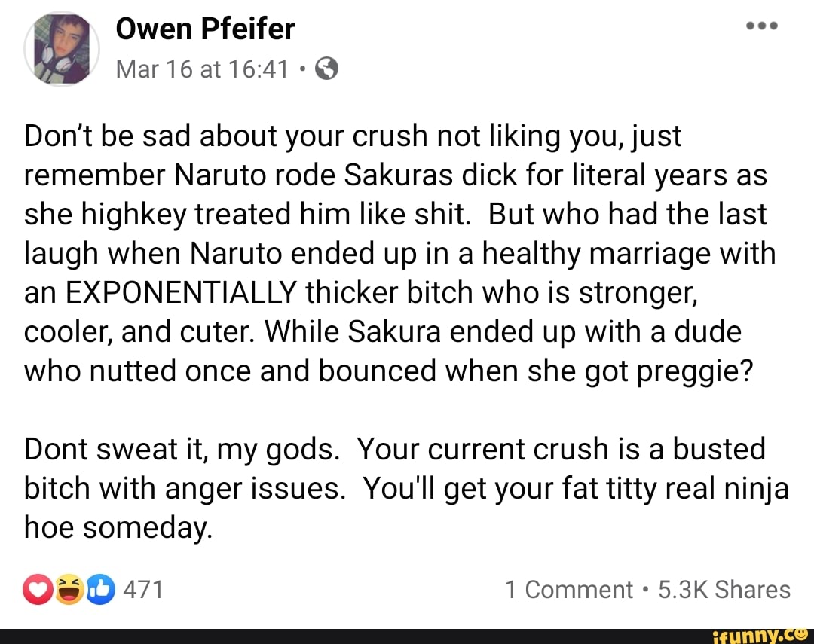View the 5.3K Shares list
This screenshot has height=644, width=814.
click(x=724, y=590)
